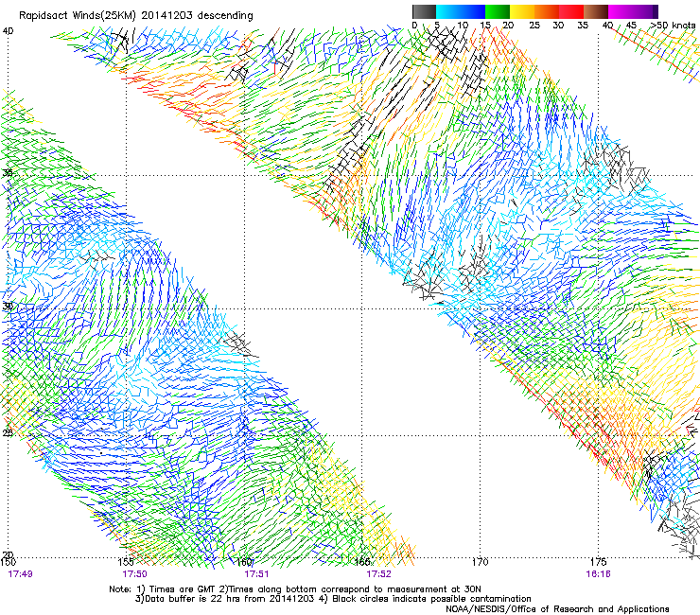Screen dimensions: 700x615
Task: Click the purple time stamp 17:50
Action: tap(135, 574)
